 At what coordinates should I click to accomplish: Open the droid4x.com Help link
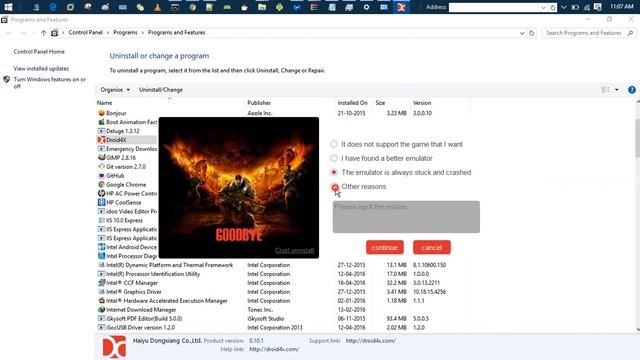coord(274,349)
